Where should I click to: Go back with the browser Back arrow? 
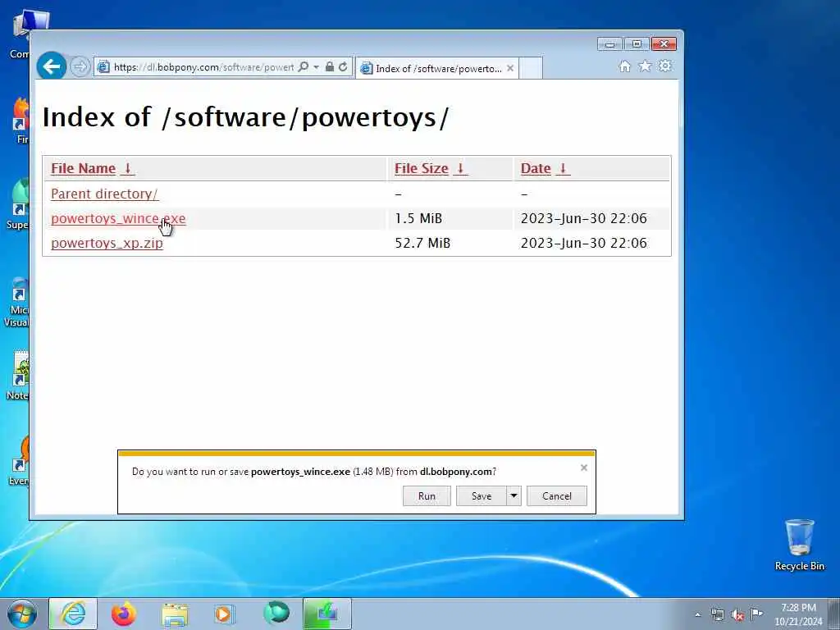52,66
